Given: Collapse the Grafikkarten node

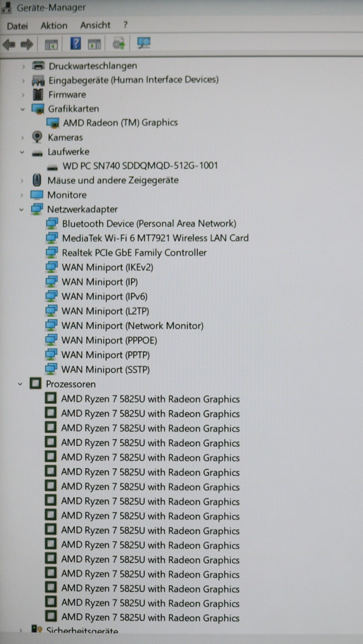Looking at the screenshot, I should (x=23, y=109).
